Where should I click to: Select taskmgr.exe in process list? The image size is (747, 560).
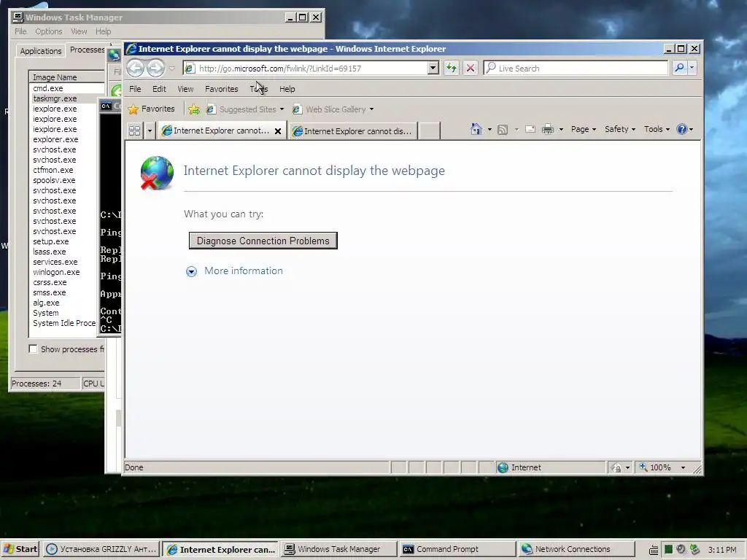(x=55, y=98)
